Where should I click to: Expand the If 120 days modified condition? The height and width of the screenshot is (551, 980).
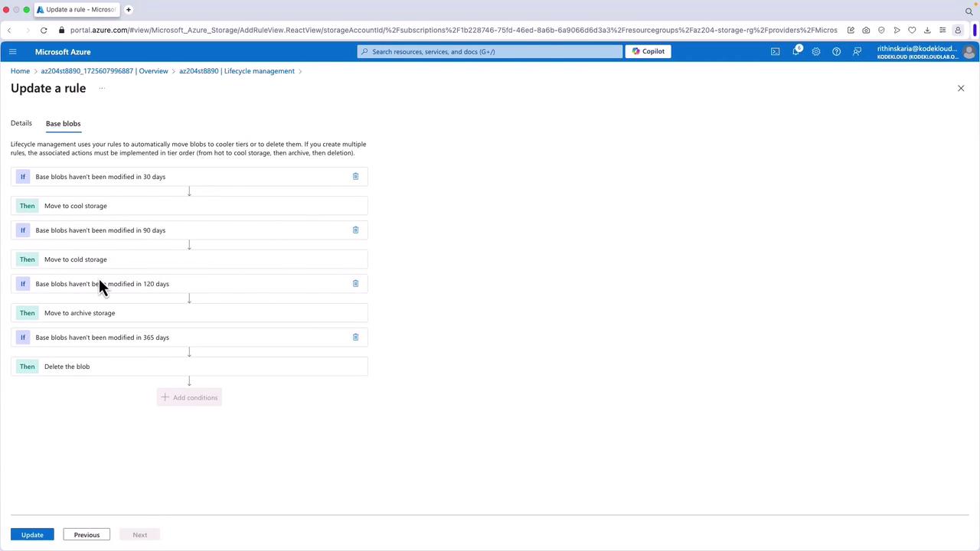[189, 284]
